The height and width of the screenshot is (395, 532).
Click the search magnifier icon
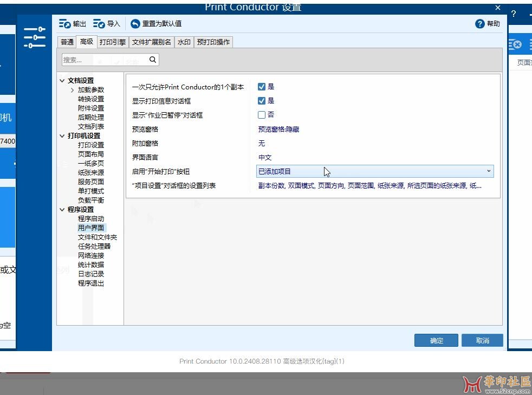point(153,60)
